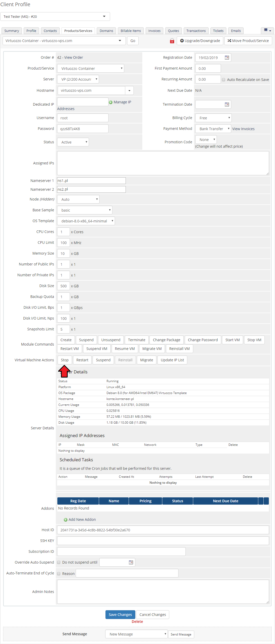275x644 pixels.
Task: Click the Hostname dropdown caret button
Action: tap(129, 90)
